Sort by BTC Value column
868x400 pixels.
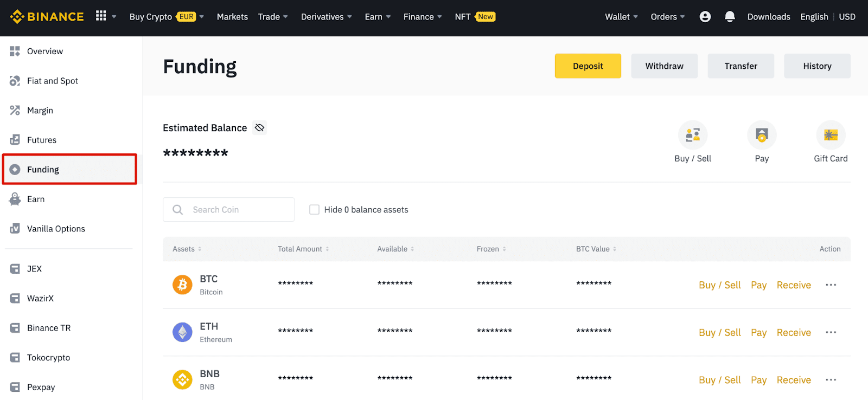point(596,249)
